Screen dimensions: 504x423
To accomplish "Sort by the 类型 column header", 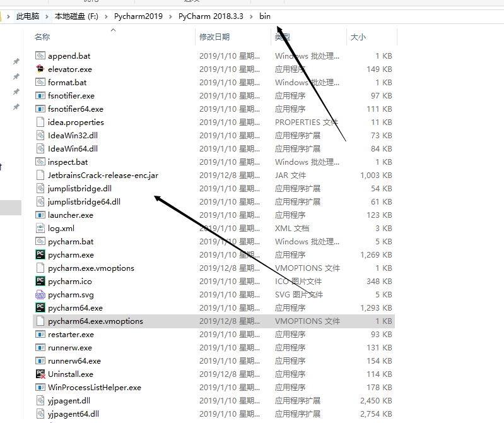I will coord(282,37).
